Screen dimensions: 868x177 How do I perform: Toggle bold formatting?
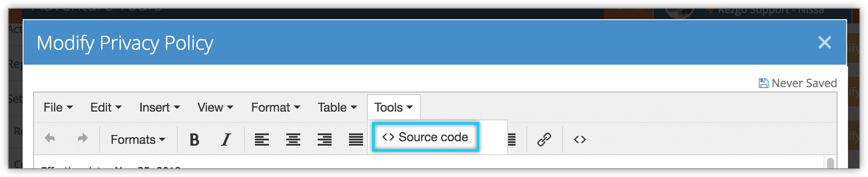coord(194,140)
